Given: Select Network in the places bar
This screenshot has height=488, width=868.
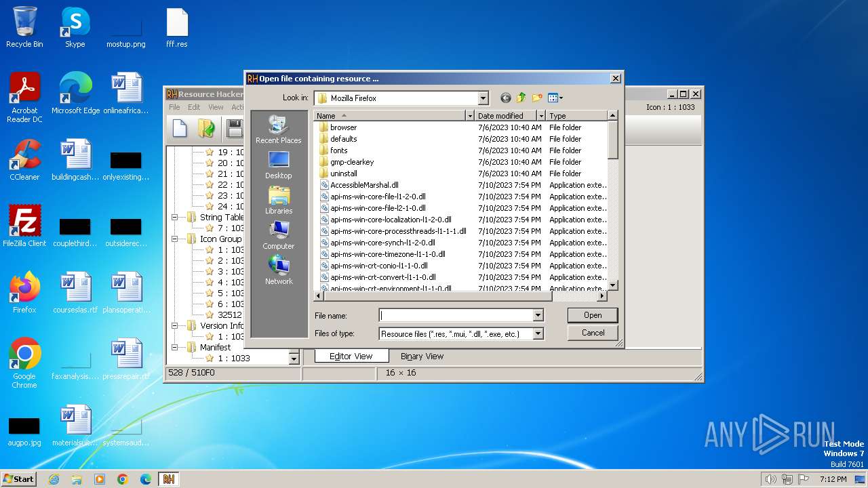Looking at the screenshot, I should click(x=279, y=270).
